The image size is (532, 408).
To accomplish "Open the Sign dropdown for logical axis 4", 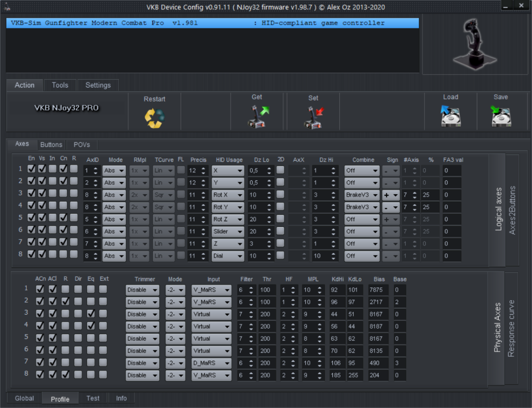I will tap(391, 207).
